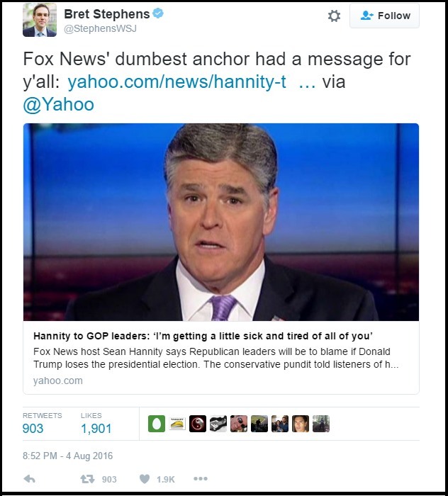This screenshot has width=448, height=496.
Task: Retweet using the retweet icon
Action: (x=87, y=479)
